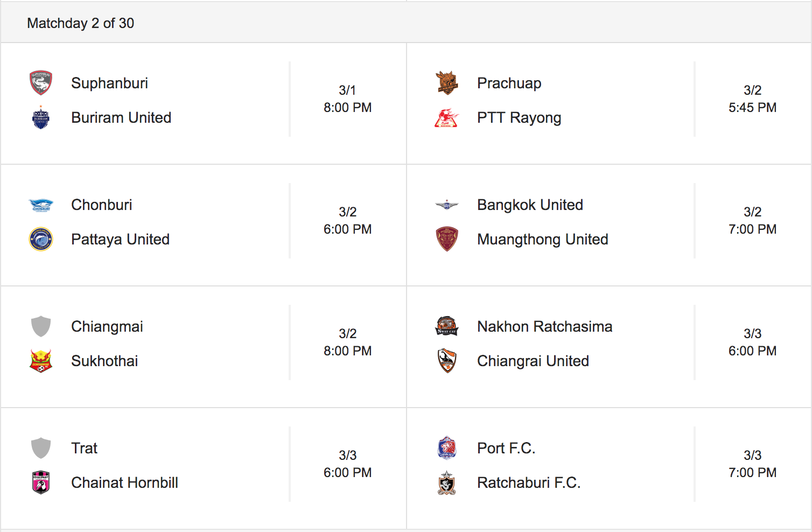Click the Matchday 2 of 30 header

coord(81,23)
